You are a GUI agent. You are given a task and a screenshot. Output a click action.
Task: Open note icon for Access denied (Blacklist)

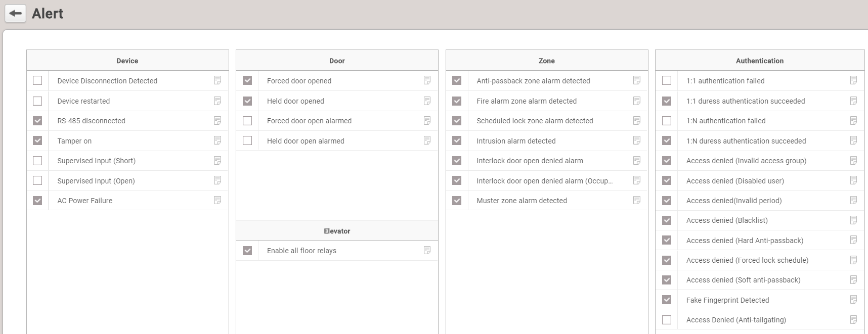853,220
